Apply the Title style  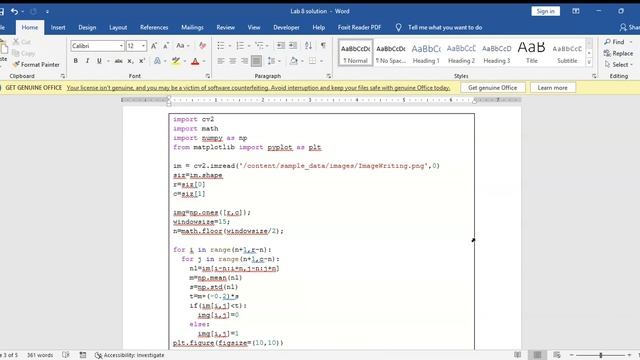pos(531,53)
